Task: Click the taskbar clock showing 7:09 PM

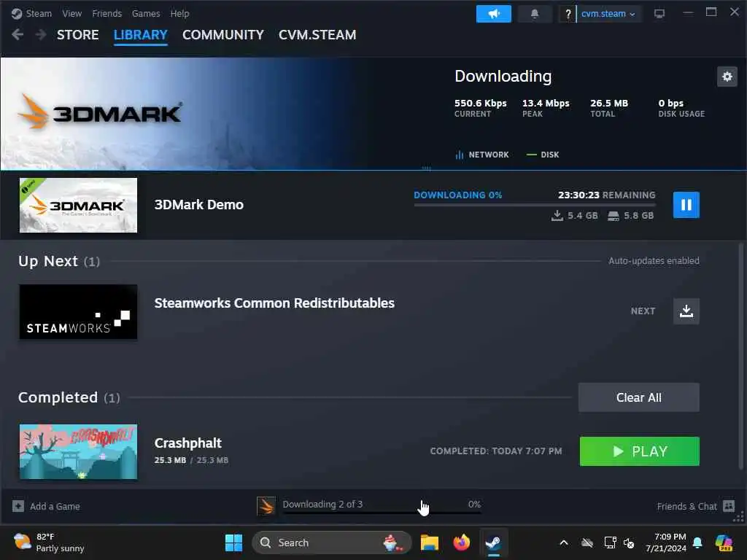Action: point(666,542)
